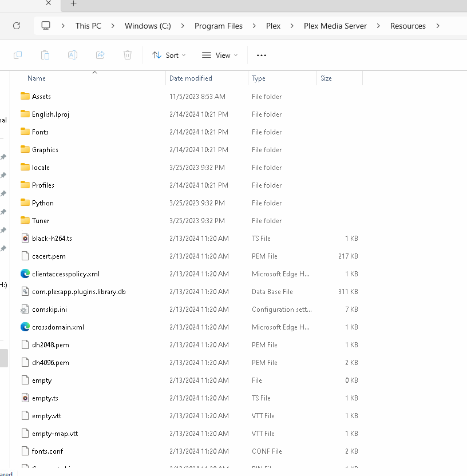Click the 7 KB size of comskip.ini
467x476 pixels.
click(x=351, y=310)
